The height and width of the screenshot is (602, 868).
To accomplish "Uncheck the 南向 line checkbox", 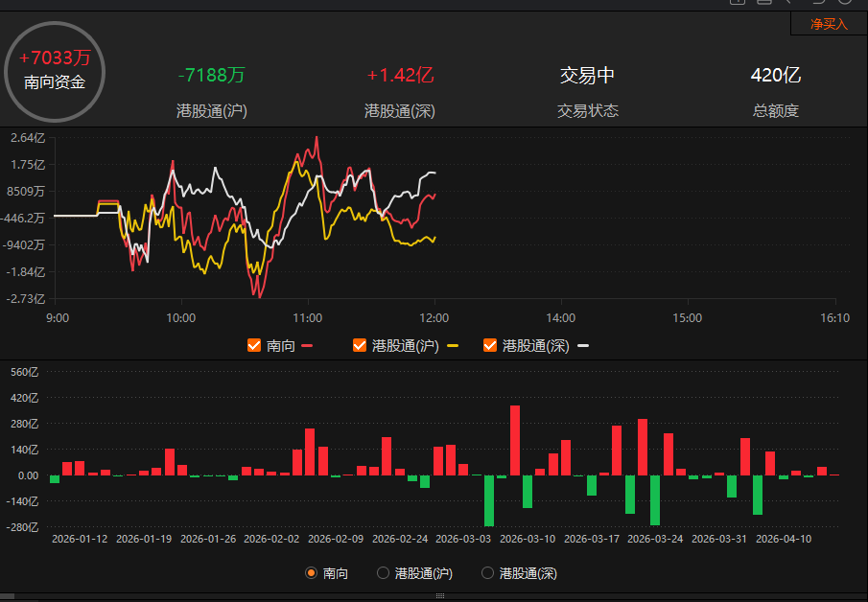I will (x=254, y=345).
